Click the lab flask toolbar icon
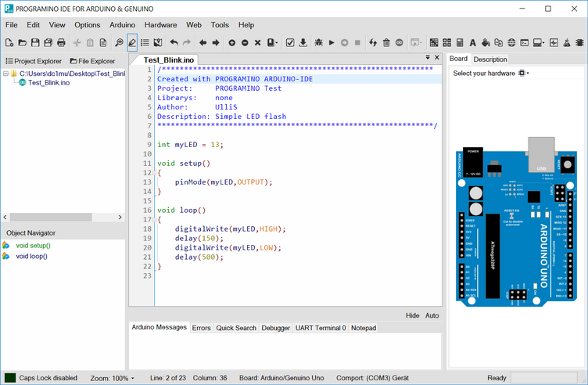This screenshot has width=588, height=385. pos(567,43)
